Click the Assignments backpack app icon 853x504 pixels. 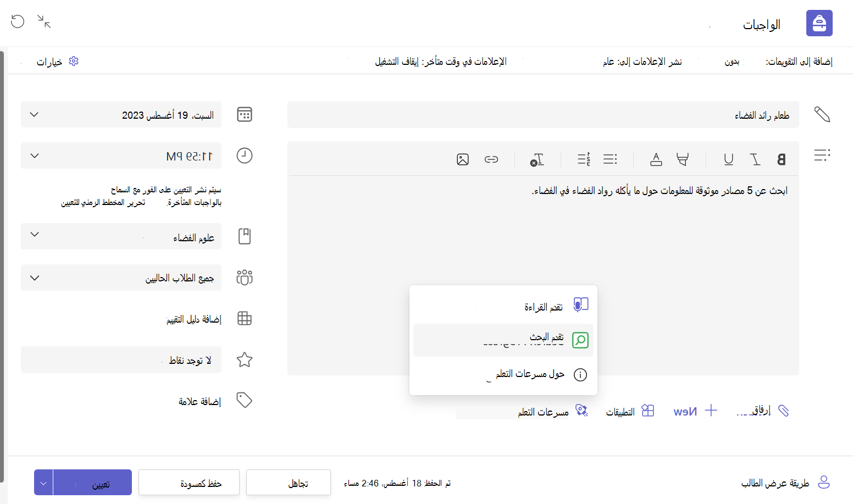click(819, 23)
